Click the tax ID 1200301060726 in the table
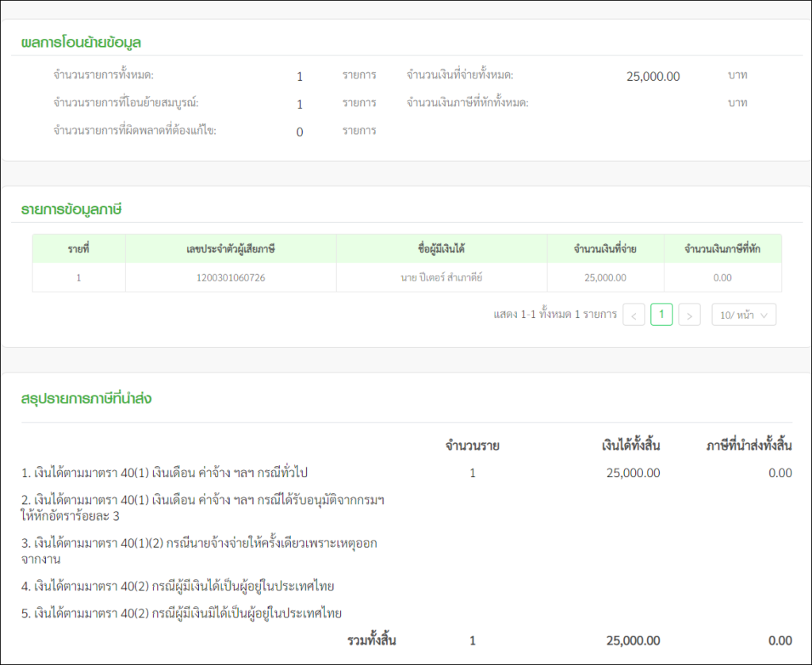The image size is (812, 665). tap(230, 277)
